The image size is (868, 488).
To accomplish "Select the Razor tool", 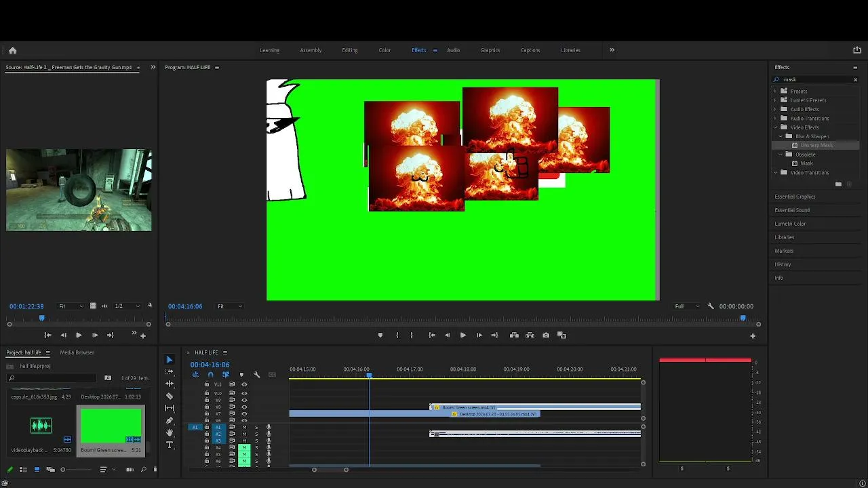I will [170, 396].
